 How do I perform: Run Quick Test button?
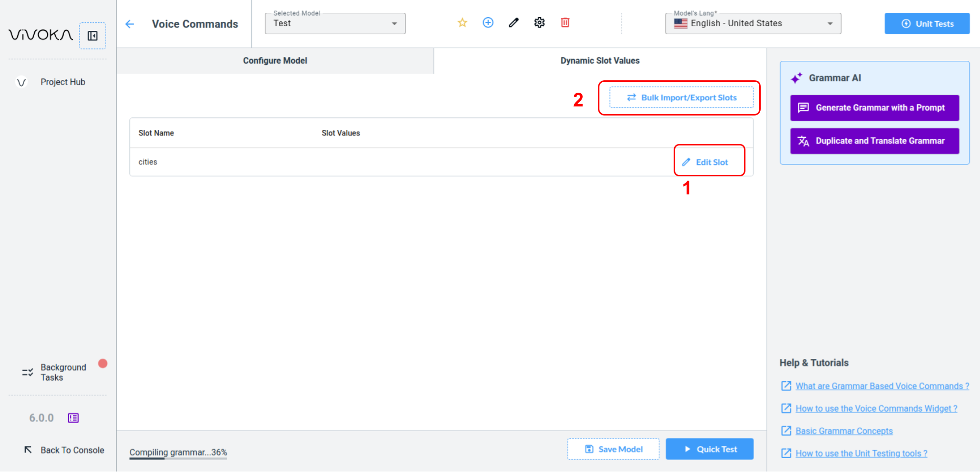(709, 449)
